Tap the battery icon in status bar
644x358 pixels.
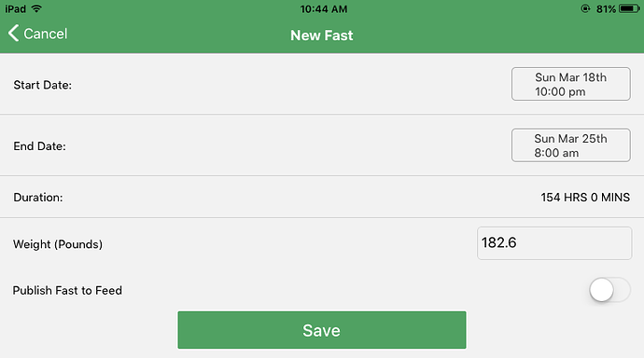[x=630, y=8]
